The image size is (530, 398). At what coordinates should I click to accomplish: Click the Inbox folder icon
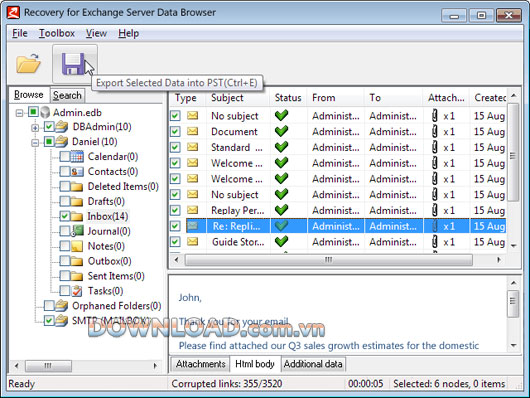click(x=77, y=216)
